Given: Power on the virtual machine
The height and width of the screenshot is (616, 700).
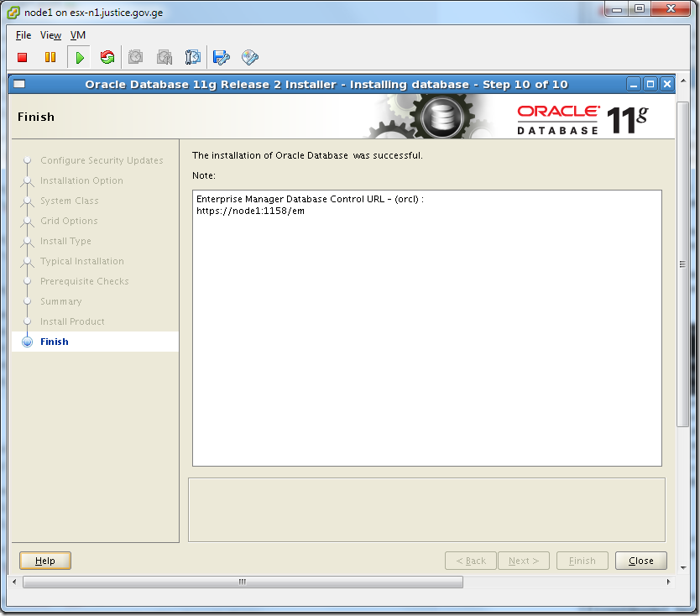Looking at the screenshot, I should pyautogui.click(x=78, y=57).
